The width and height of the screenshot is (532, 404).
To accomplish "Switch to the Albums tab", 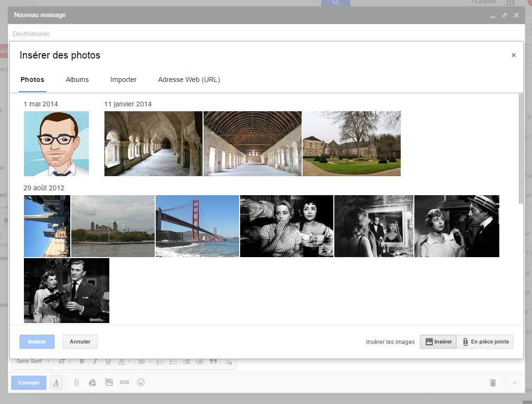I will tap(77, 80).
